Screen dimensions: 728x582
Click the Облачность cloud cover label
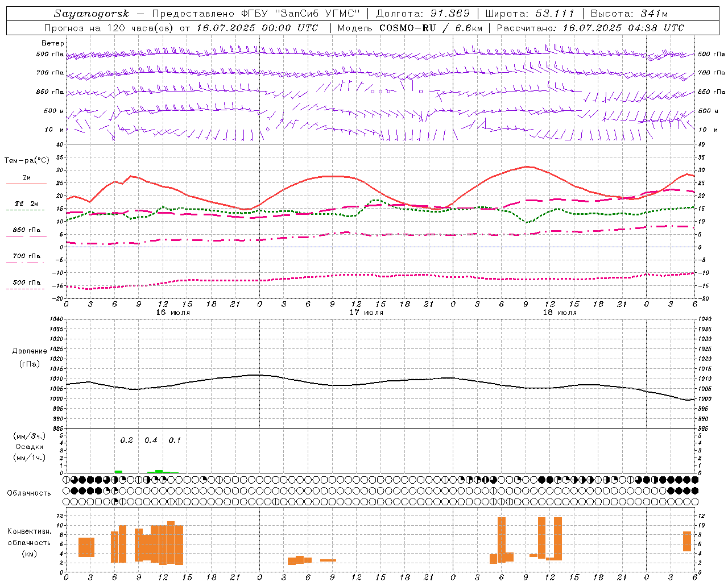[x=29, y=493]
